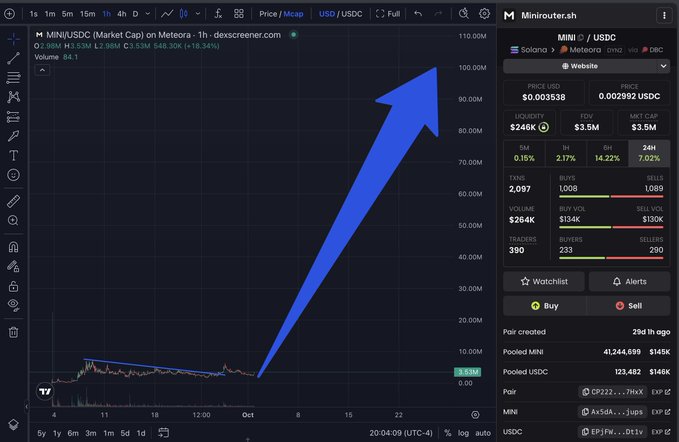Screen dimensions: 679x442
Task: Toggle chart to Price view
Action: click(268, 14)
